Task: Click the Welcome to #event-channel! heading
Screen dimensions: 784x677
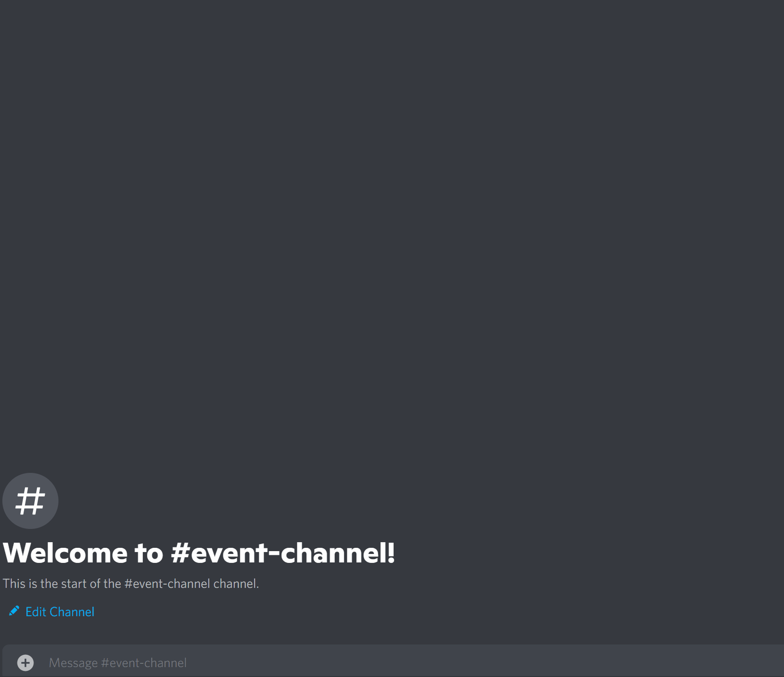Action: click(x=198, y=553)
